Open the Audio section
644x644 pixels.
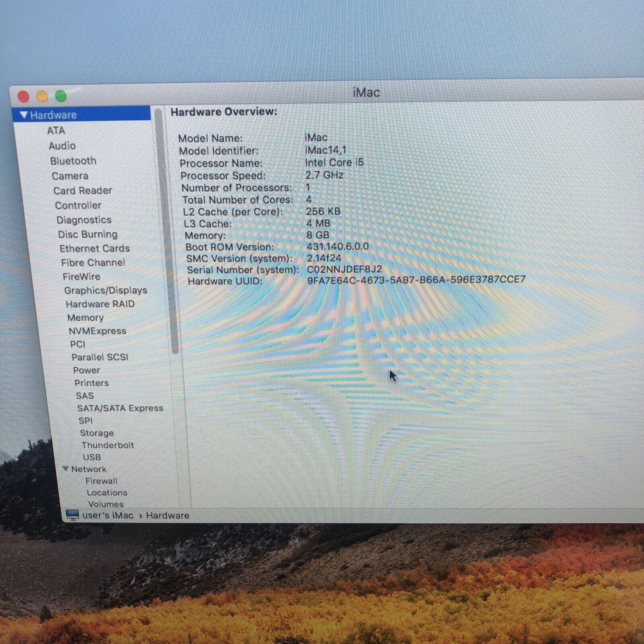62,146
